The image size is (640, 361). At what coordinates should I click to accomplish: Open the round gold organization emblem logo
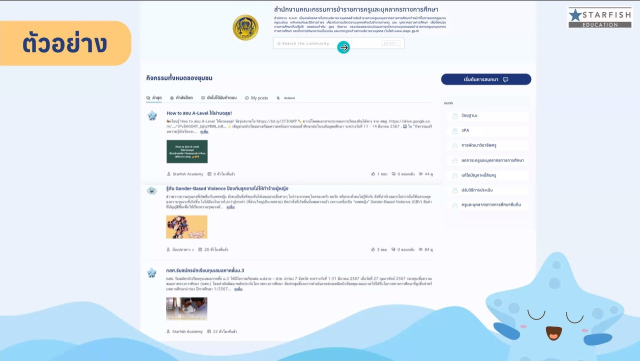click(x=245, y=28)
